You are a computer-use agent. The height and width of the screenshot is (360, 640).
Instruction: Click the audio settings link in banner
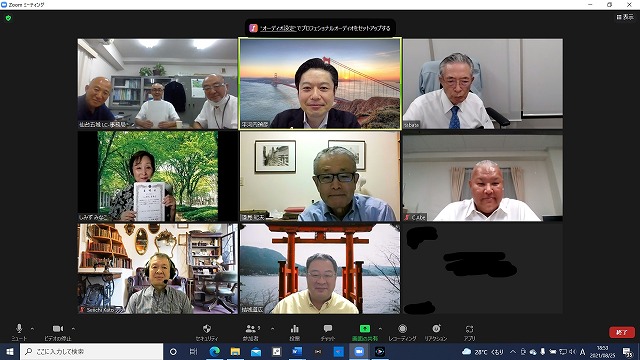[278, 28]
